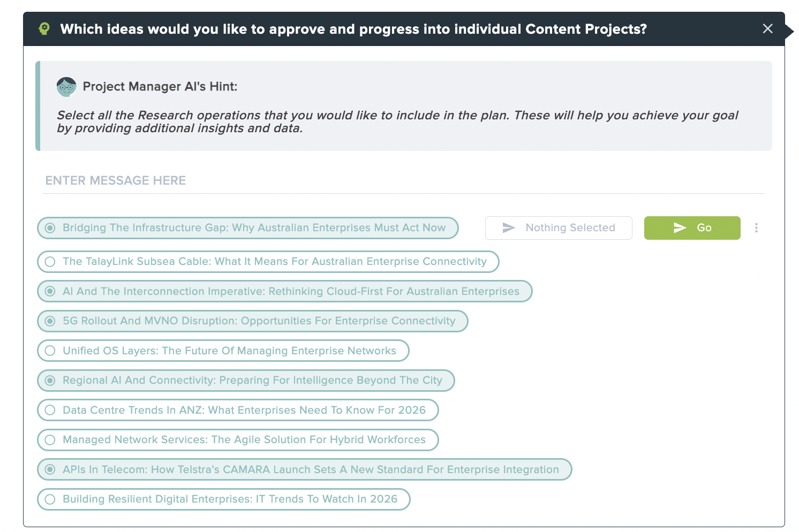Click the Project Manager AI avatar icon

[x=66, y=86]
